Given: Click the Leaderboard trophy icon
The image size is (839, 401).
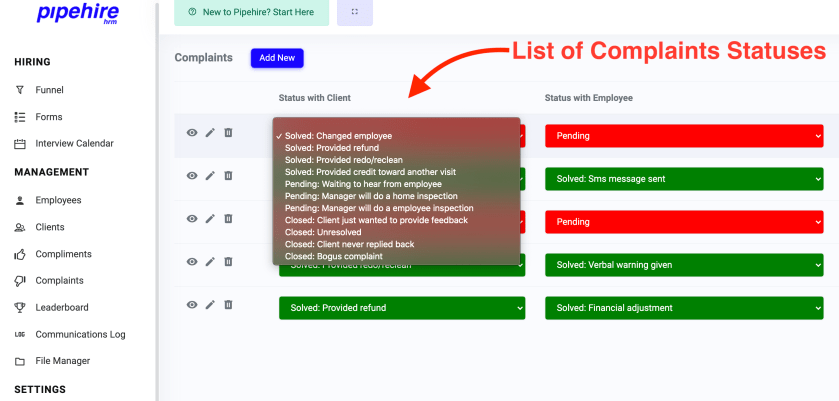Looking at the screenshot, I should point(20,308).
